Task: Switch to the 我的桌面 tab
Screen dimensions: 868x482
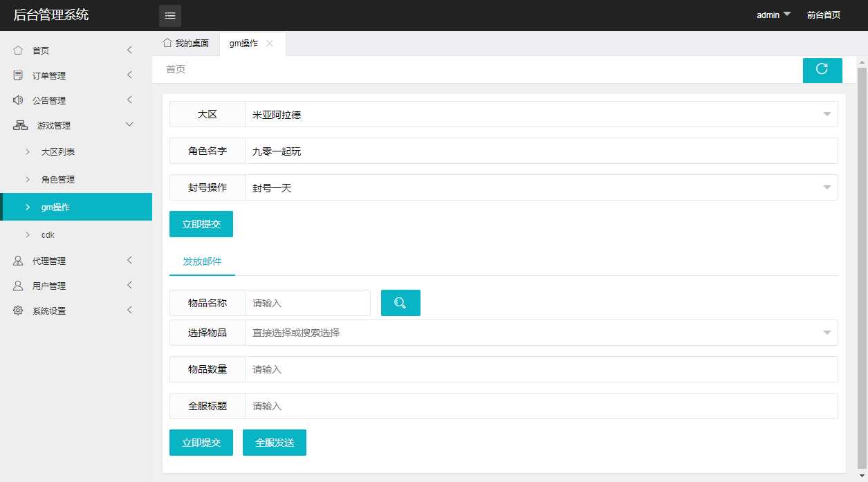Action: pyautogui.click(x=185, y=43)
